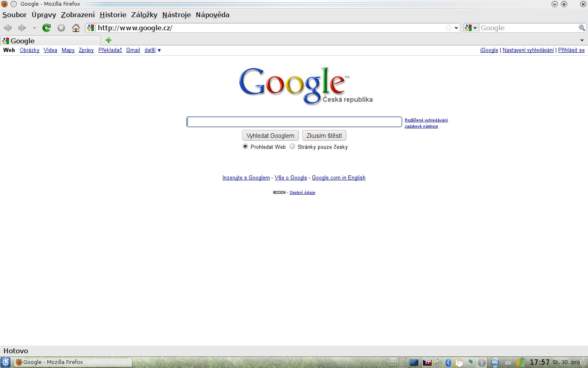The width and height of the screenshot is (588, 368).
Task: Open the Videa link
Action: [50, 50]
